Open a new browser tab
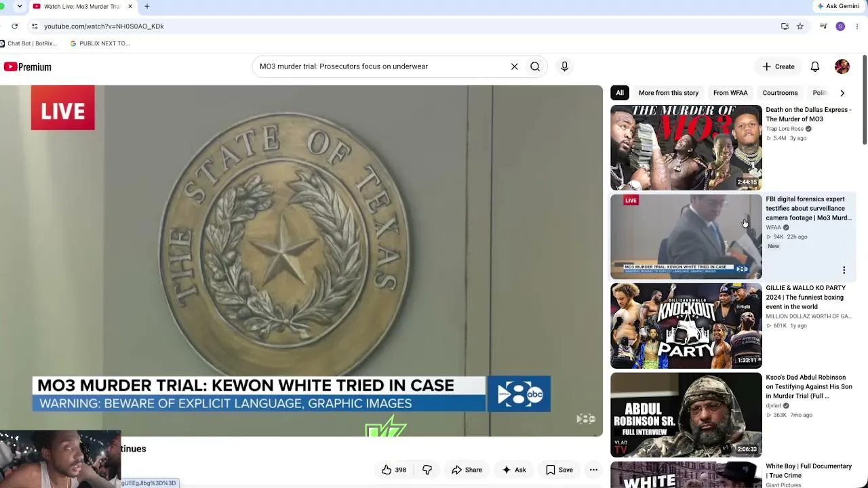Viewport: 868px width, 488px height. click(x=146, y=6)
